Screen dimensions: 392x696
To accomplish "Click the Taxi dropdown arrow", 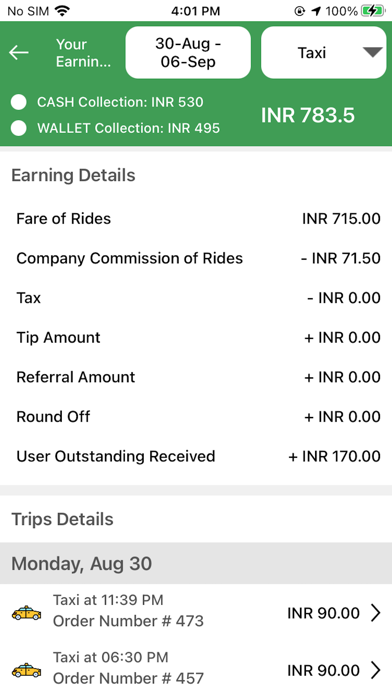I will [372, 52].
